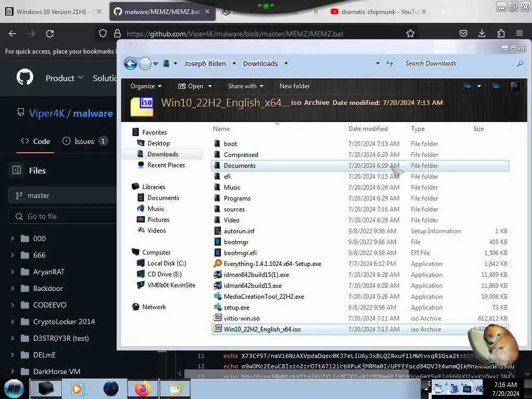Select Win10_22H2_English_x64.iso in the file list
Screen dimensions: 532x399
click(360, 329)
